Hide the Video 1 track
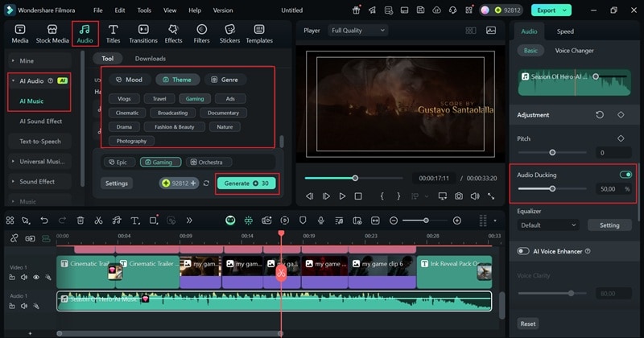The image size is (644, 338). click(36, 277)
